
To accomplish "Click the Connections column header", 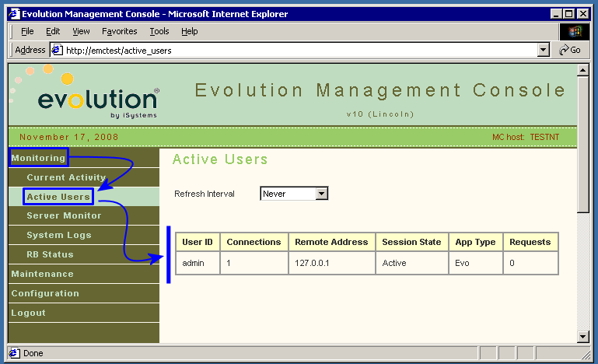I will coord(254,242).
